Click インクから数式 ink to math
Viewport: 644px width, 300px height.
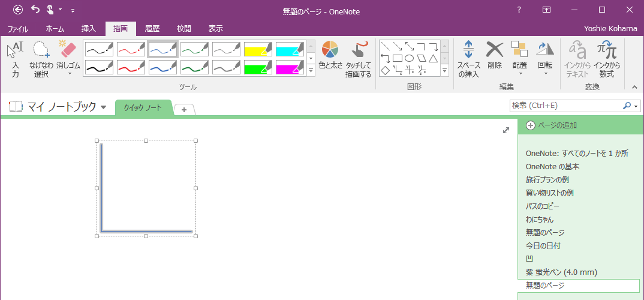point(607,61)
